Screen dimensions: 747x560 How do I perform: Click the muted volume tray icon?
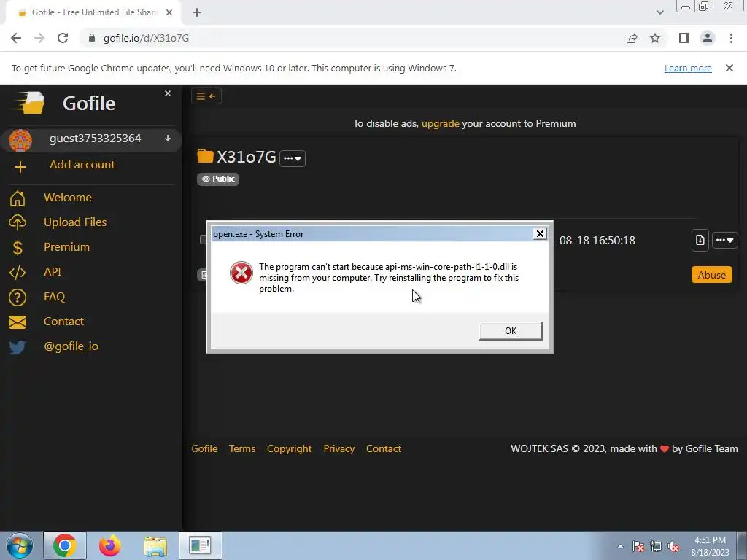click(673, 547)
